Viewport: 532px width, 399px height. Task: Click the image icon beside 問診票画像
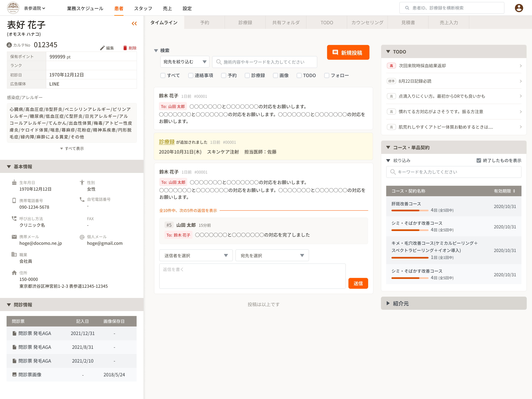click(14, 375)
